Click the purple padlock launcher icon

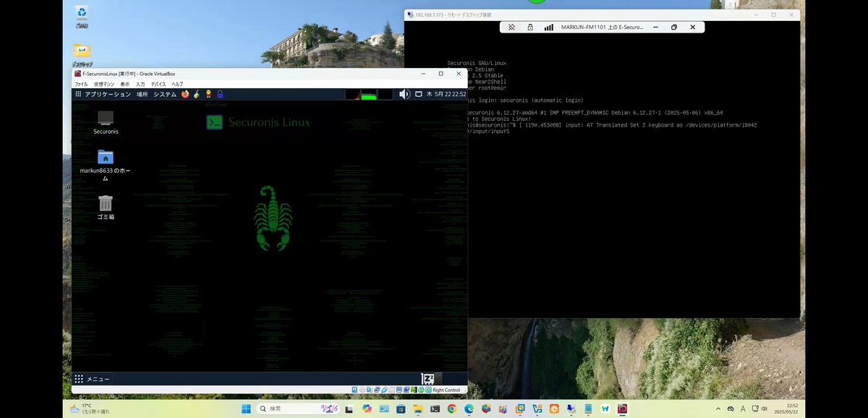click(x=220, y=94)
